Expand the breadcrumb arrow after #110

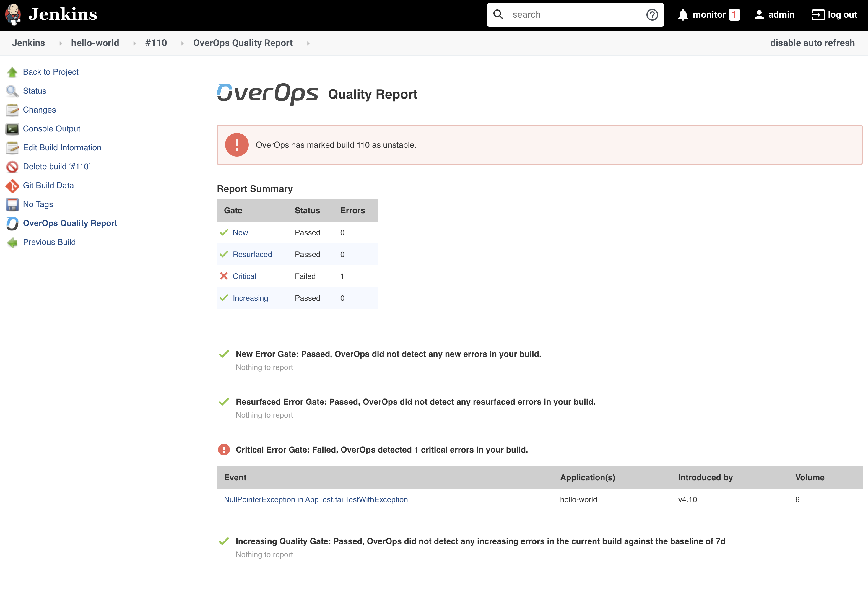182,43
